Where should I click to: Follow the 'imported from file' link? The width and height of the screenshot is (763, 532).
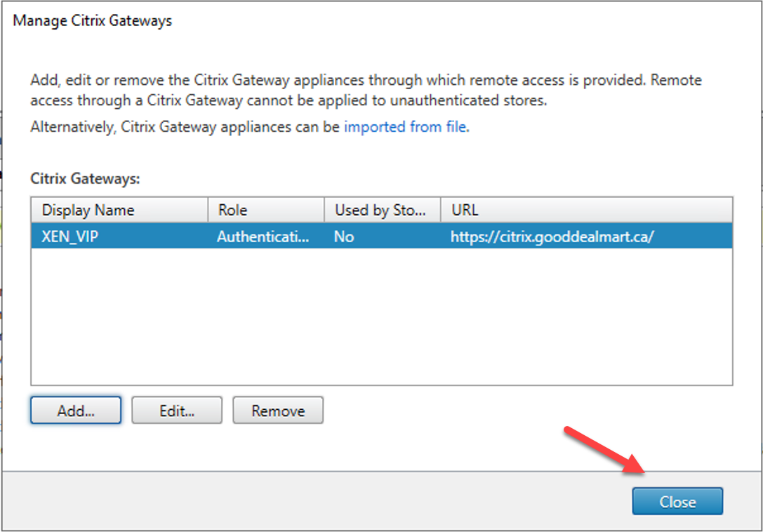tap(405, 127)
